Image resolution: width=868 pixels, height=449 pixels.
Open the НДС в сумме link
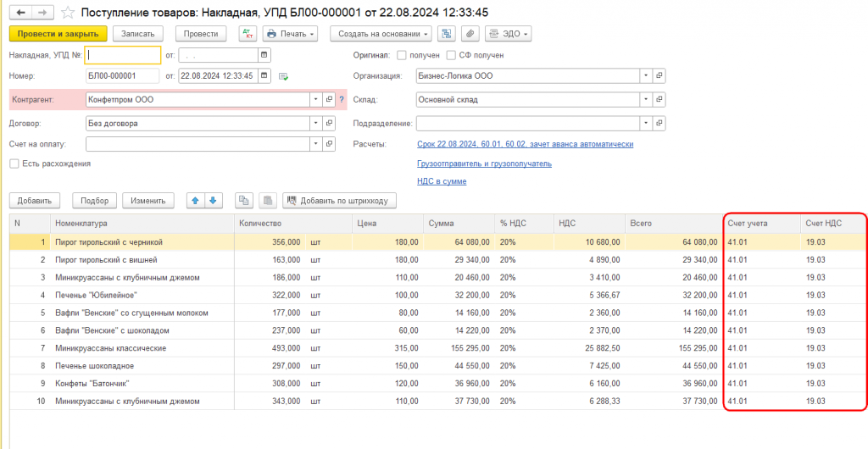441,181
